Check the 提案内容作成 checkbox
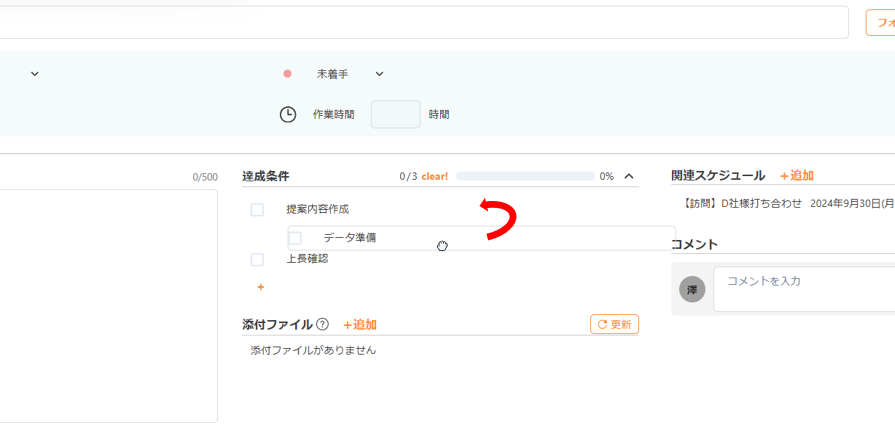Image resolution: width=895 pixels, height=448 pixels. [x=257, y=210]
